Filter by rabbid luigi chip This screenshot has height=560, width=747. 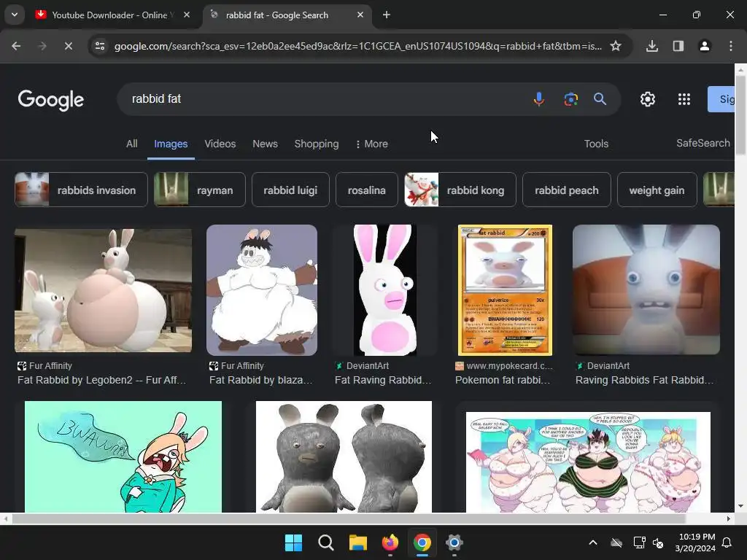(x=290, y=190)
